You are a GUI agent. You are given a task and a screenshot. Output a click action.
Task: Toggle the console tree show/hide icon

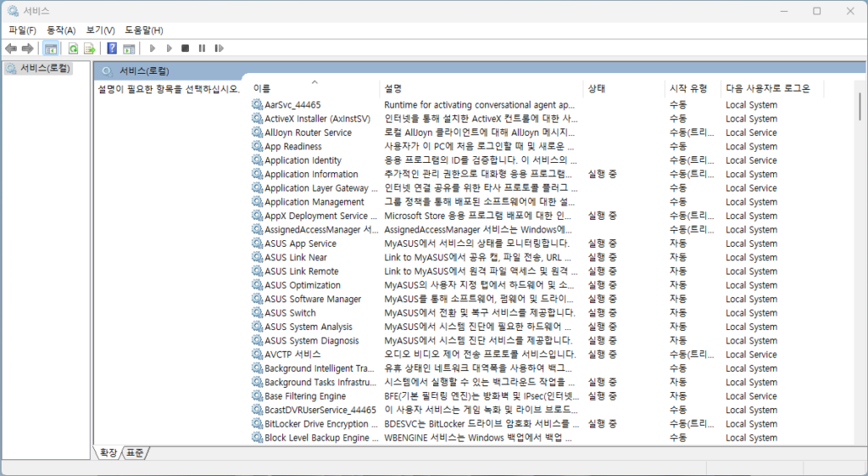click(x=50, y=48)
